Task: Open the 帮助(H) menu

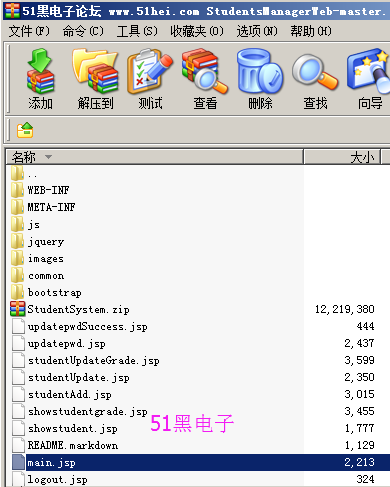Action: coord(311,31)
